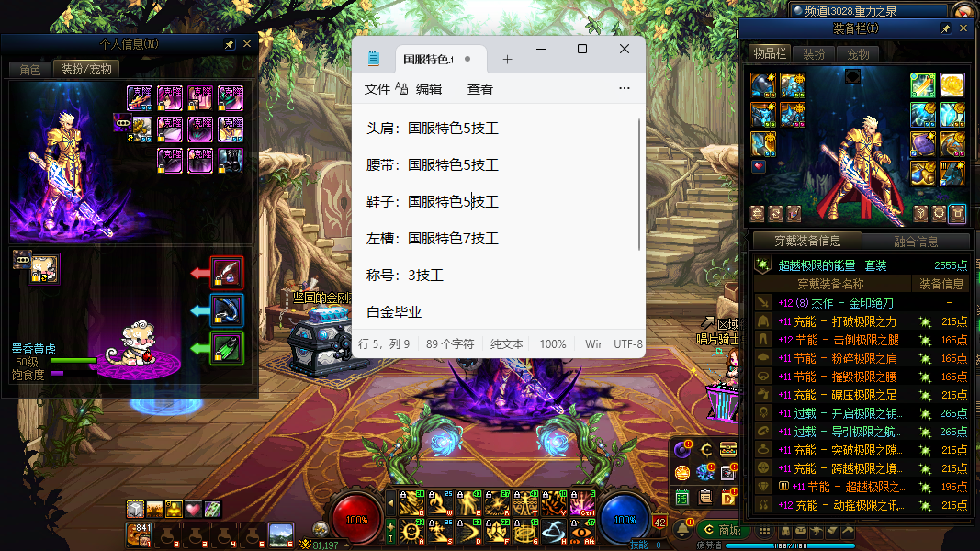The width and height of the screenshot is (980, 551).
Task: Click the title slot with golden flower icon
Action: pyautogui.click(x=952, y=85)
